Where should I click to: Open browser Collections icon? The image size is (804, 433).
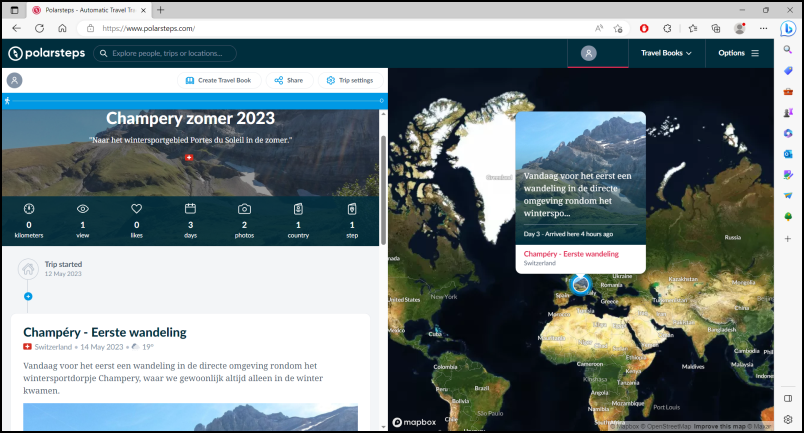pyautogui.click(x=716, y=28)
